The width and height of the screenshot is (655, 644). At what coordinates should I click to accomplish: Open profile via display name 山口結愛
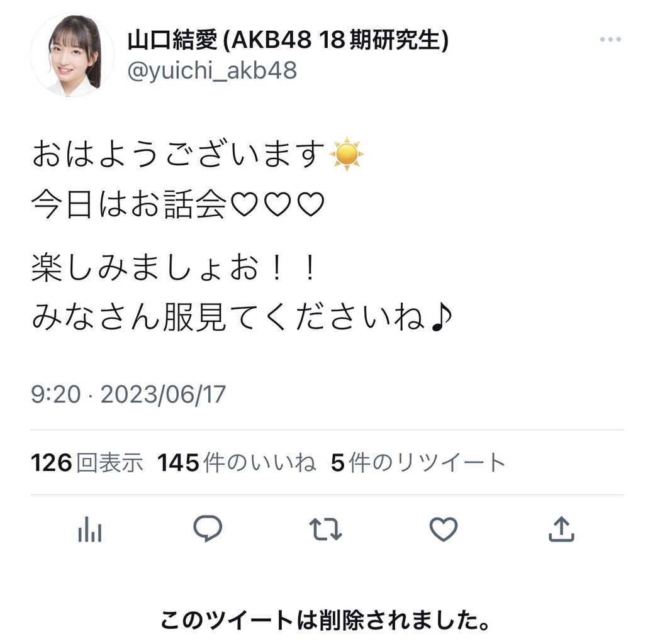pyautogui.click(x=172, y=40)
